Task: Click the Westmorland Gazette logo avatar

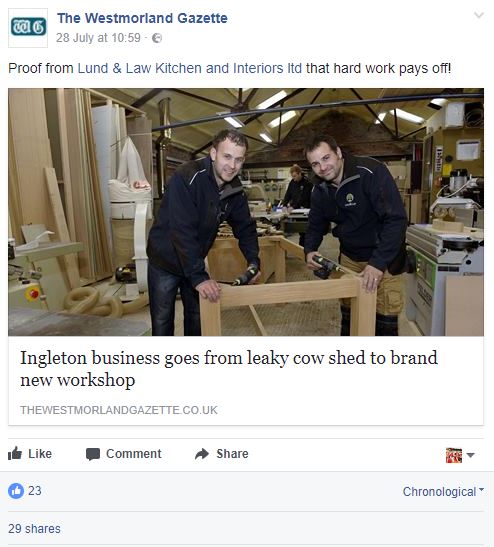Action: click(x=28, y=28)
